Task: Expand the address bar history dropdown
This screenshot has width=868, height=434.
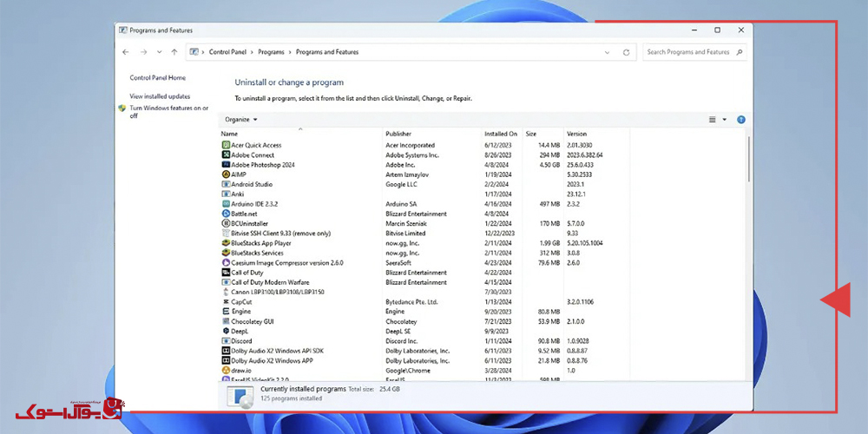Action: coord(608,52)
